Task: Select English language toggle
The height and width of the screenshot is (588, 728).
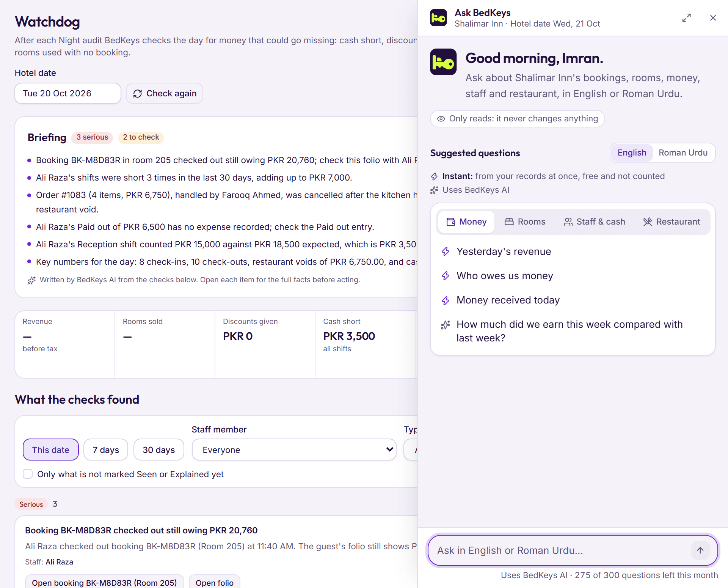Action: pyautogui.click(x=632, y=153)
